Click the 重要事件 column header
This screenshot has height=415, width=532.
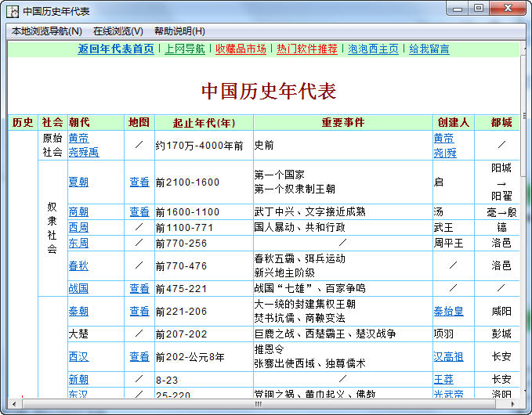coord(343,122)
